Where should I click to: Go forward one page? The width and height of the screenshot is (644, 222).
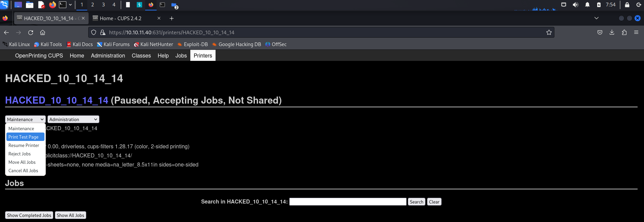coord(19,32)
